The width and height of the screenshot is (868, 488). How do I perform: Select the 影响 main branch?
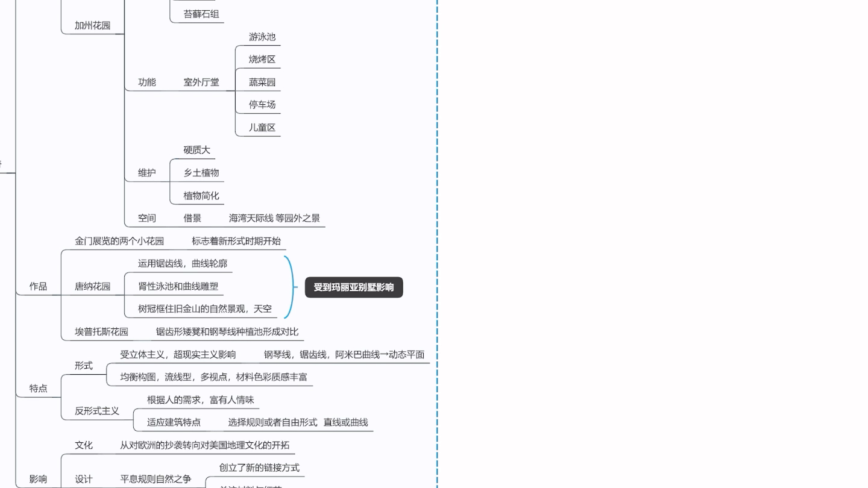38,479
